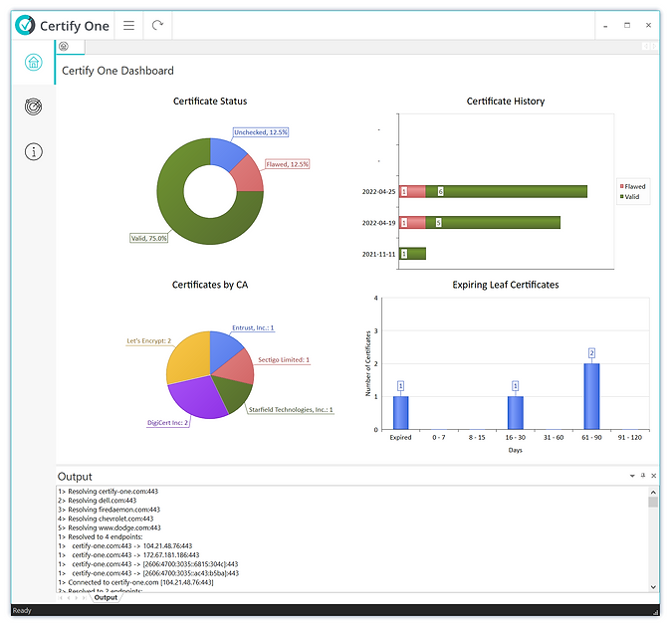Click the Connected to certify-one.com line

click(x=135, y=583)
